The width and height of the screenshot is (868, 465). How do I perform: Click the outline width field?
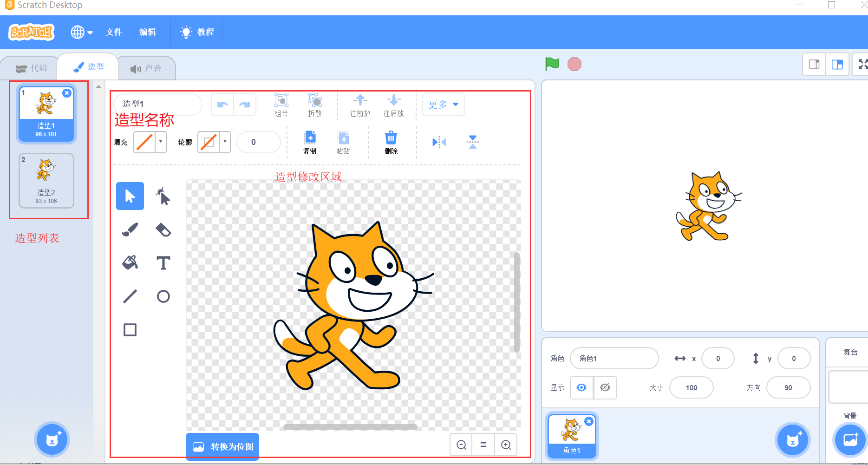click(258, 142)
